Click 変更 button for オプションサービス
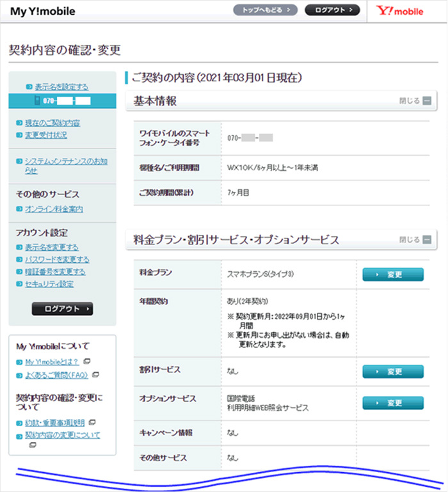Viewport: 448px width, 492px height. pos(393,402)
